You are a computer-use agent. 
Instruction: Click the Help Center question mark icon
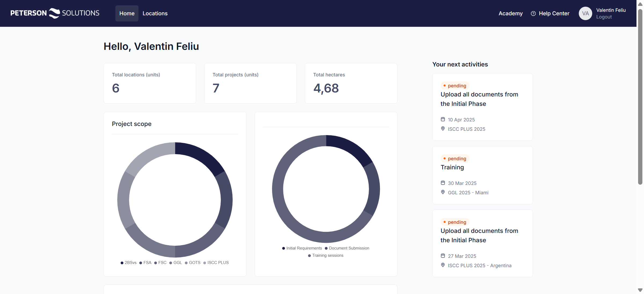click(533, 13)
